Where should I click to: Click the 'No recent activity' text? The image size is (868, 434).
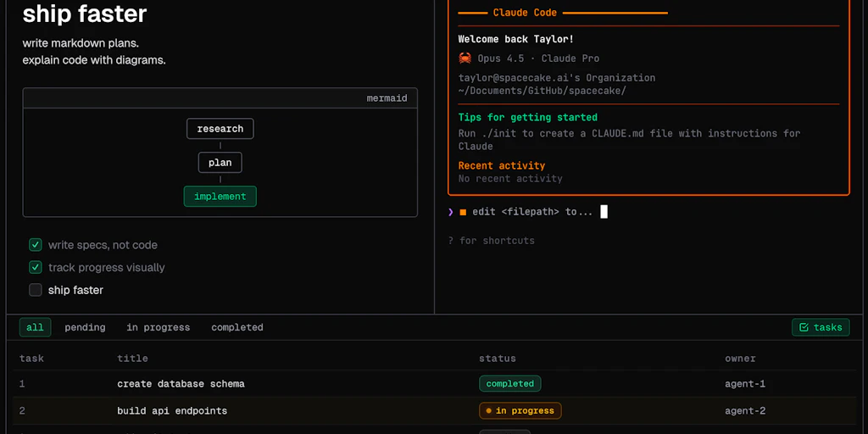pyautogui.click(x=510, y=179)
